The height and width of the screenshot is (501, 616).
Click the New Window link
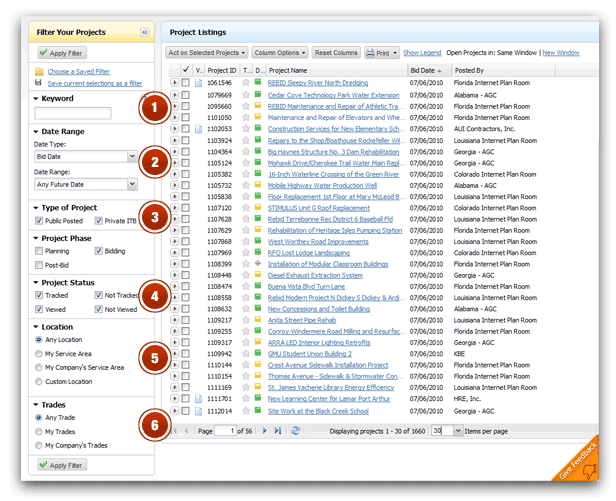pyautogui.click(x=561, y=53)
